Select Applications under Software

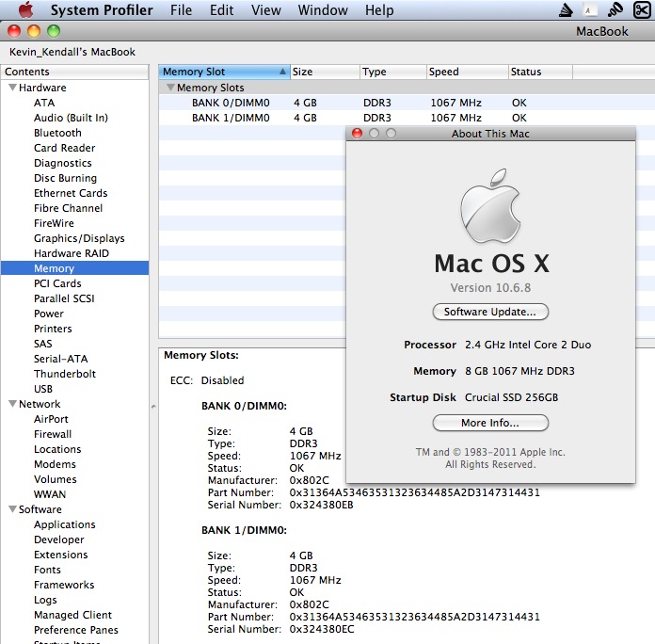[x=65, y=524]
